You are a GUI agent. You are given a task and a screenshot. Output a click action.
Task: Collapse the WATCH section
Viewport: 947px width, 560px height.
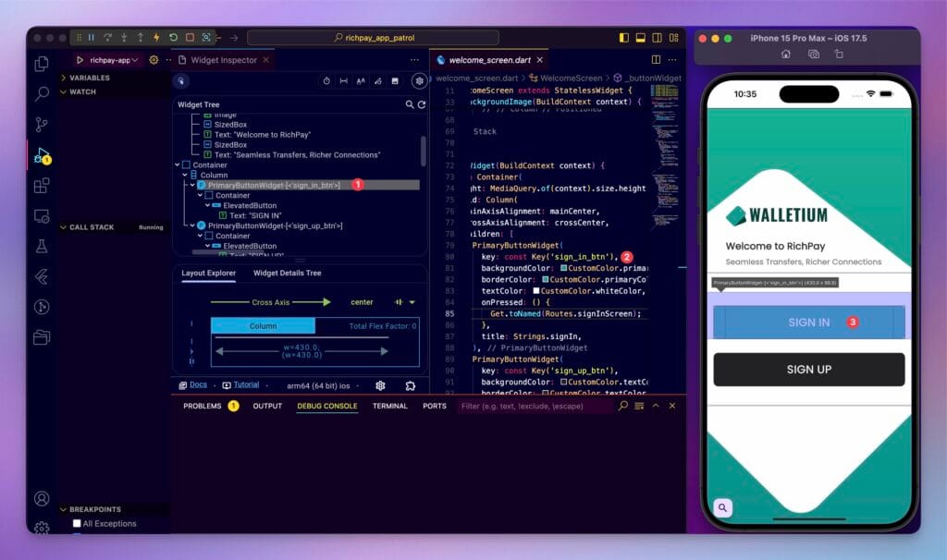(x=82, y=91)
